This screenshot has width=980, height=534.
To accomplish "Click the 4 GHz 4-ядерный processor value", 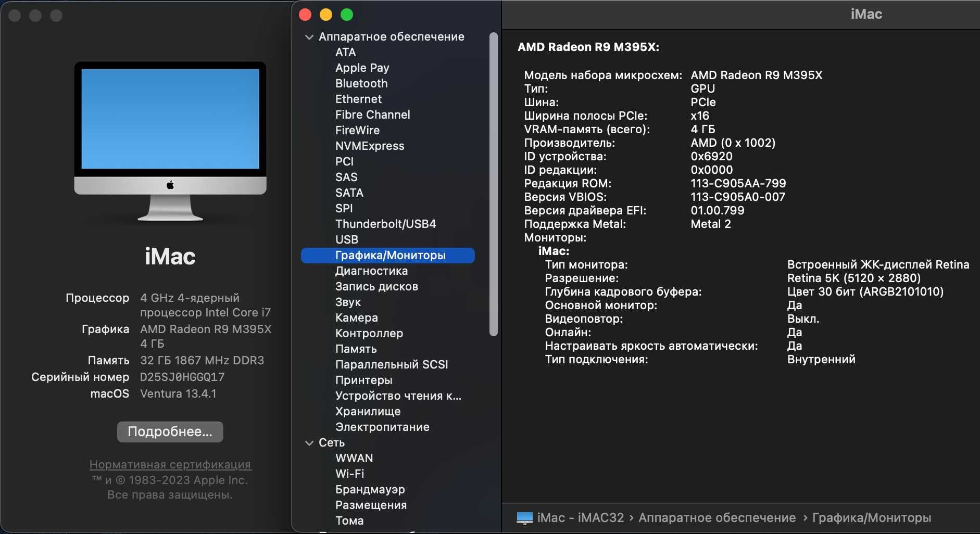I will click(205, 305).
